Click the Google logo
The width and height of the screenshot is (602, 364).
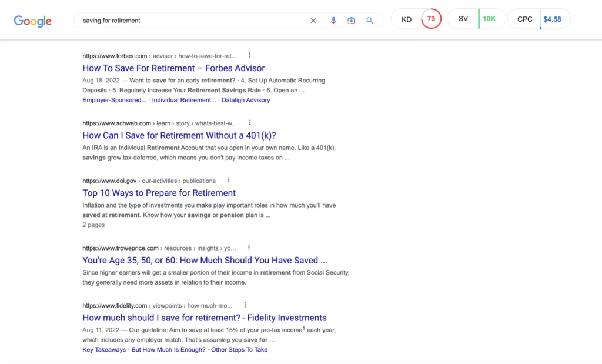33,21
